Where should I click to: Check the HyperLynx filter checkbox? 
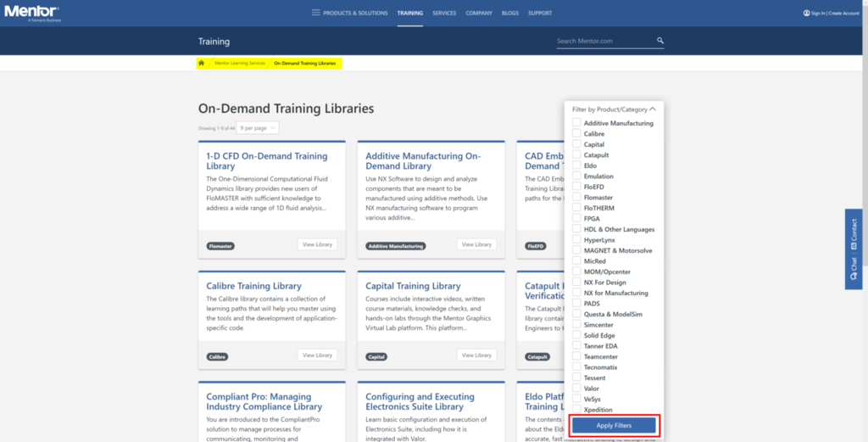(x=576, y=239)
